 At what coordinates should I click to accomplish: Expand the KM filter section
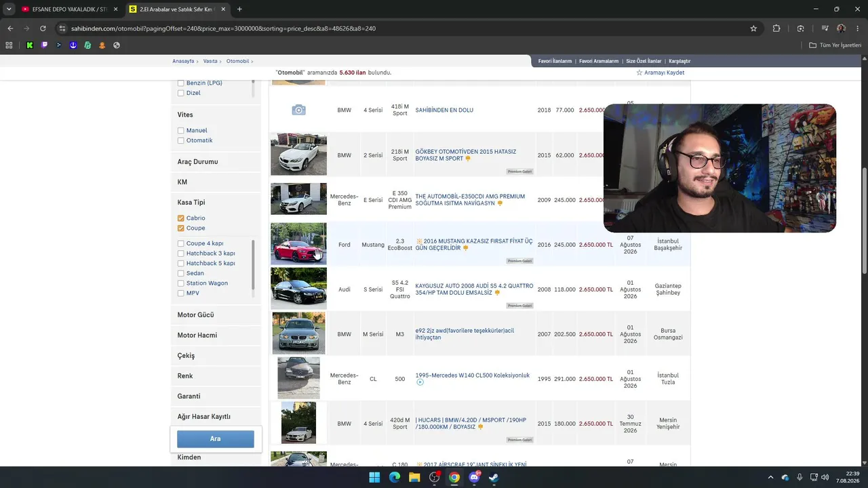click(216, 182)
